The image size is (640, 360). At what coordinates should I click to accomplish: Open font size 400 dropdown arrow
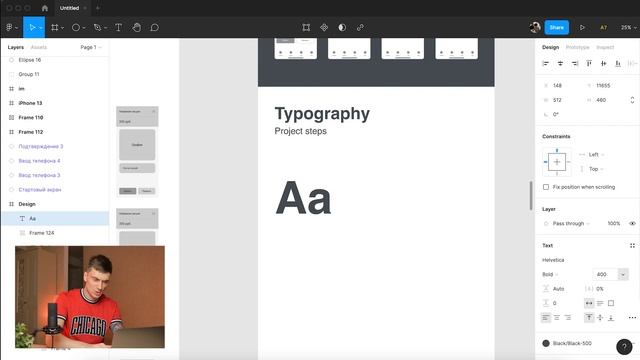coord(623,274)
